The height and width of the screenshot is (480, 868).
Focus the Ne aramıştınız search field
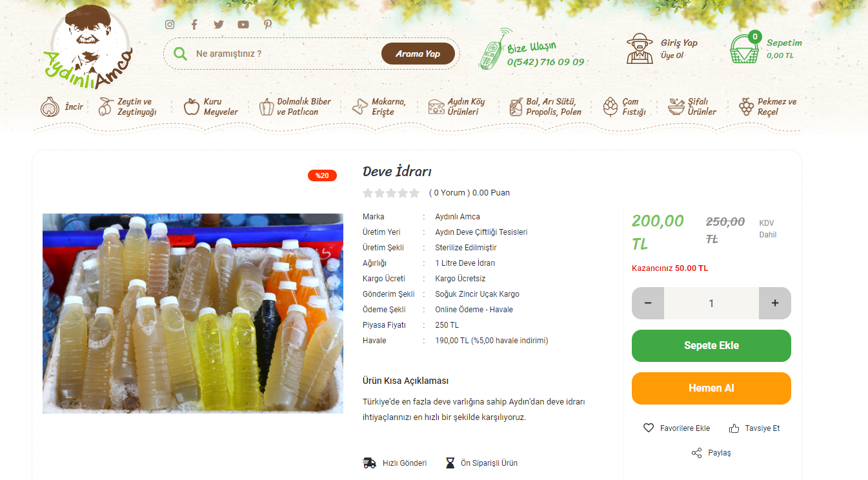(x=284, y=54)
